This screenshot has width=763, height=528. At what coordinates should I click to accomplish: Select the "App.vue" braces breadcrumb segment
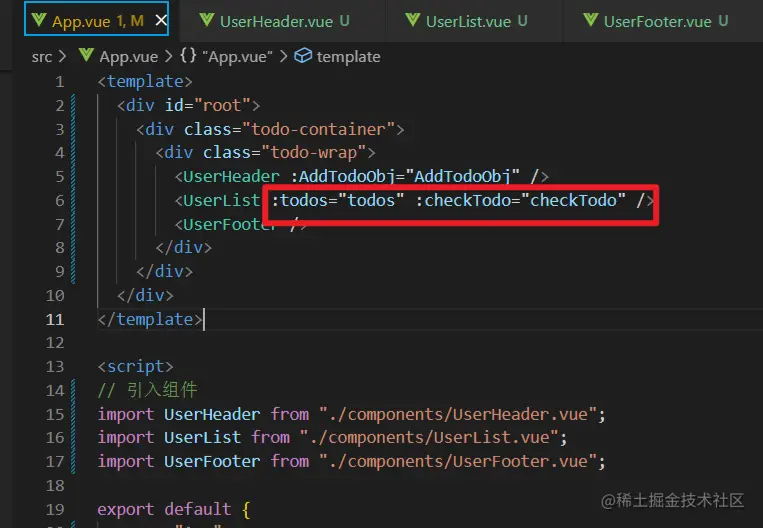(x=237, y=57)
